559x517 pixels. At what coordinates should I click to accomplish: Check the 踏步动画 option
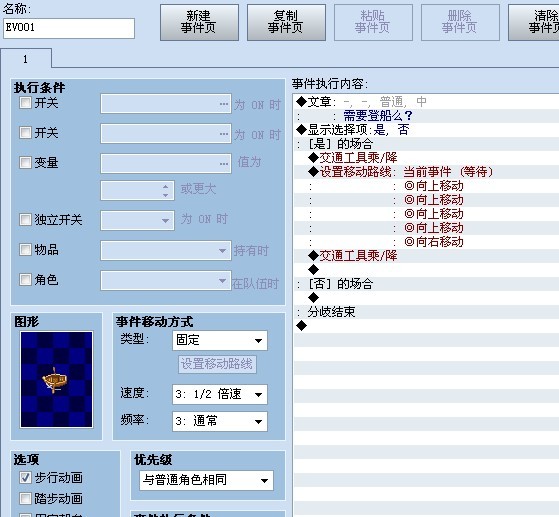point(25,498)
